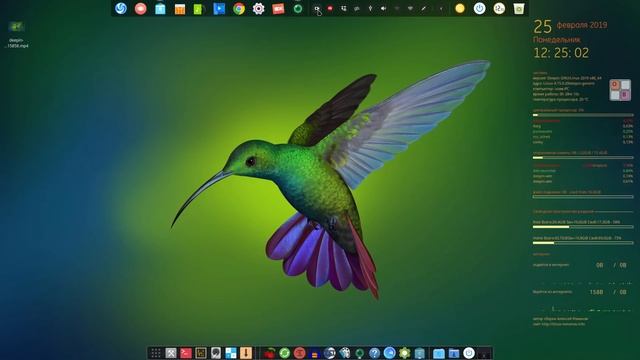The height and width of the screenshot is (360, 640).
Task: Open the blue package store icon in top dock
Action: [x=160, y=9]
